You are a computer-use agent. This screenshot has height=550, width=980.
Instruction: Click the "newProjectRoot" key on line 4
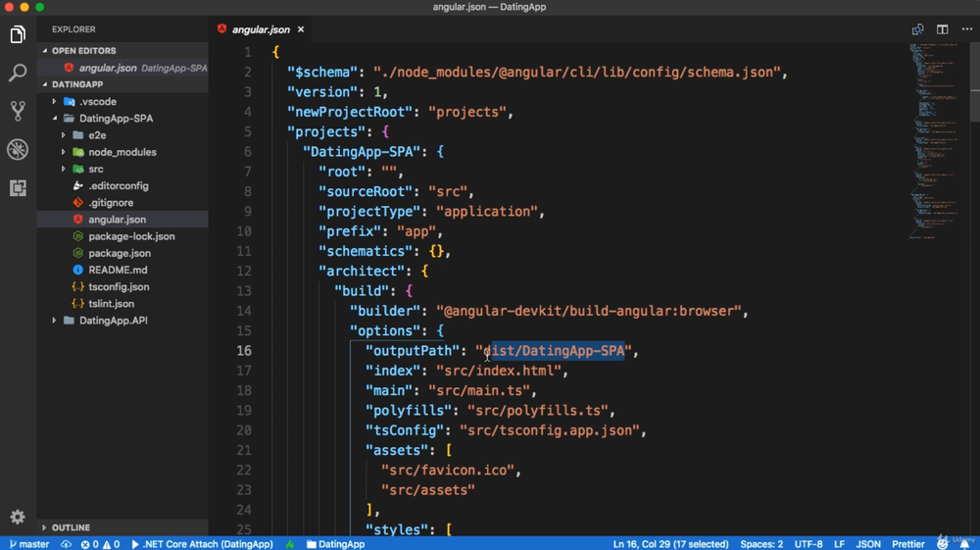coord(350,112)
